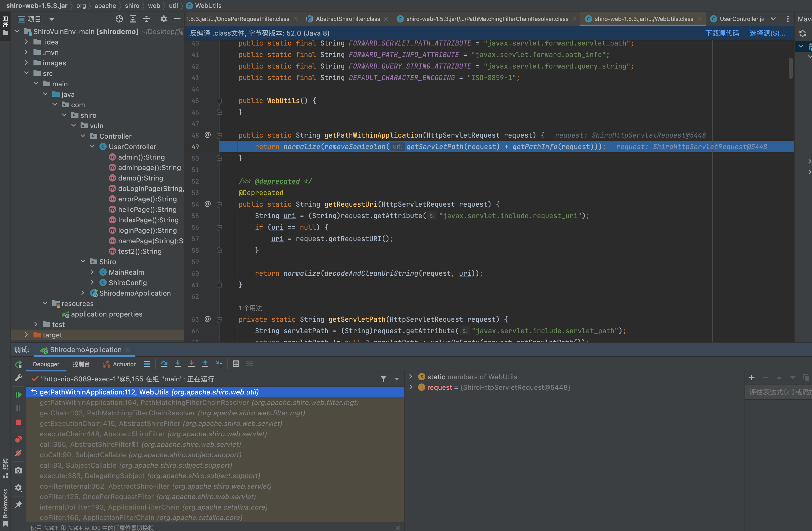Image resolution: width=812 pixels, height=531 pixels.
Task: Select the Debugger tab
Action: (46, 364)
